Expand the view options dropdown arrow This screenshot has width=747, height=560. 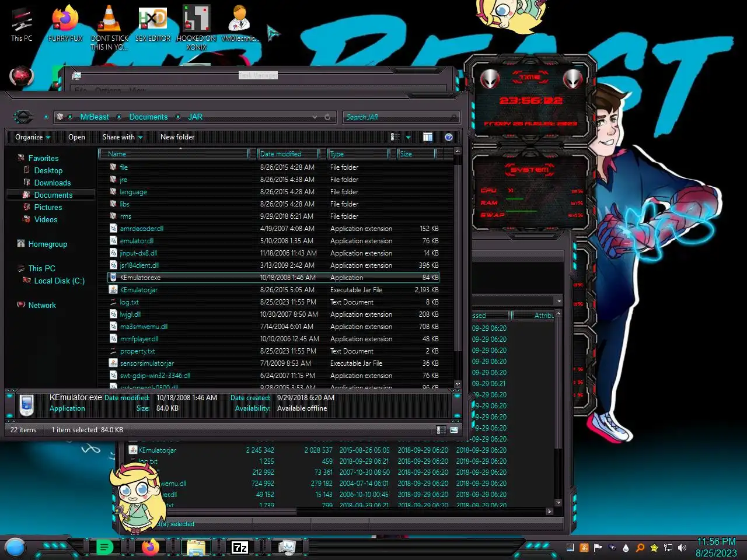tap(408, 137)
